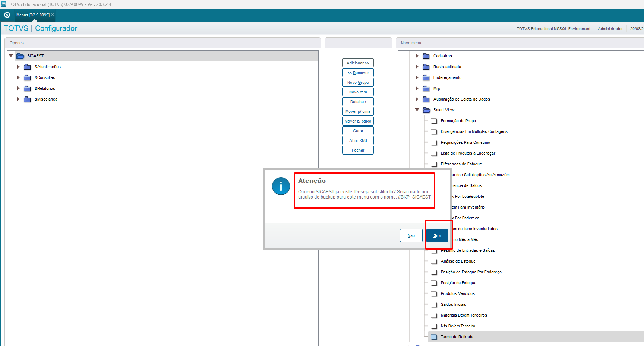Confirm replacement with Sim button
644x346 pixels.
click(x=437, y=236)
